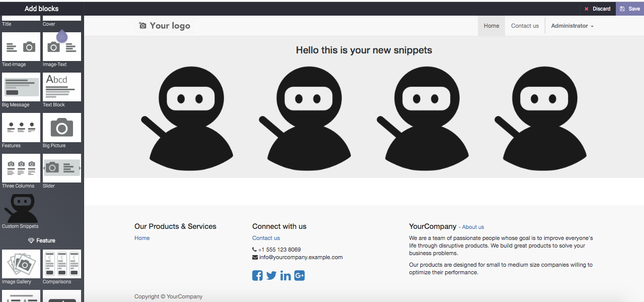Viewport: 644px width, 302px height.
Task: Click email info@yourcompany.example.com
Action: (x=301, y=257)
